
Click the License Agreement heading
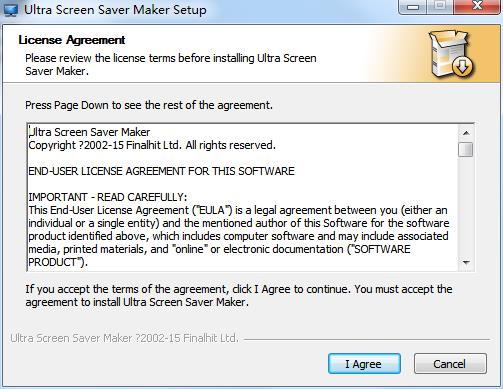(72, 40)
